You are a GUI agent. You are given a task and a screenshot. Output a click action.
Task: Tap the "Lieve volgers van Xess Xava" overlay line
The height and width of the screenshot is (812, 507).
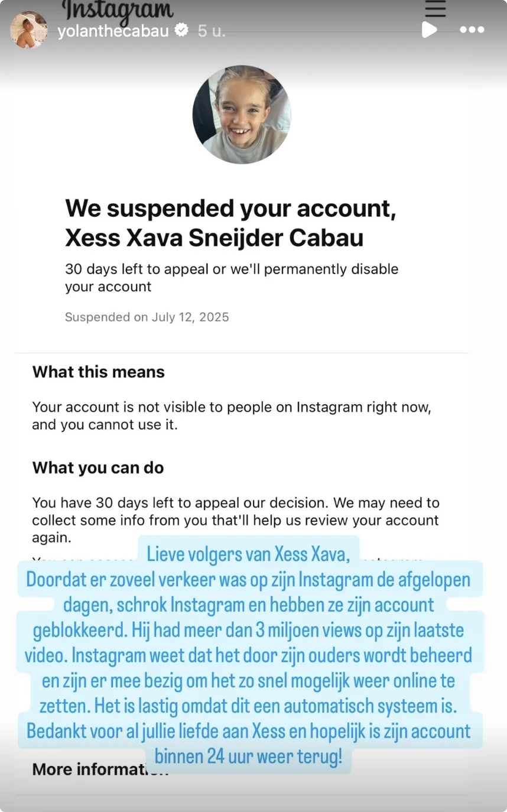pyautogui.click(x=248, y=554)
